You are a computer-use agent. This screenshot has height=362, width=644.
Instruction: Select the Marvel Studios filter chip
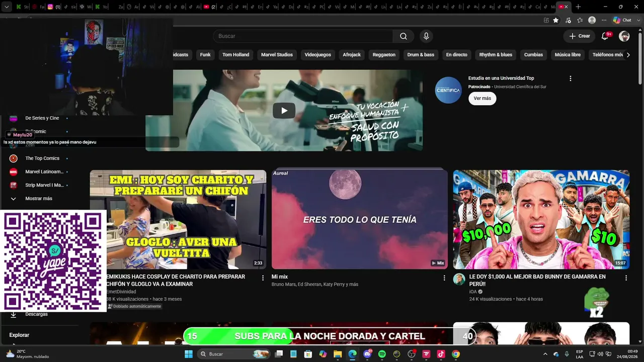[x=277, y=55]
